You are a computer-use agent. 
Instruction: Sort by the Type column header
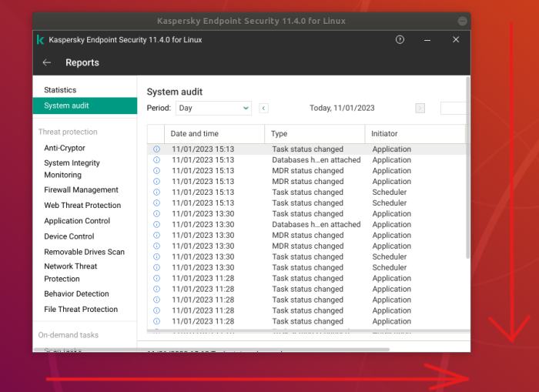(314, 134)
